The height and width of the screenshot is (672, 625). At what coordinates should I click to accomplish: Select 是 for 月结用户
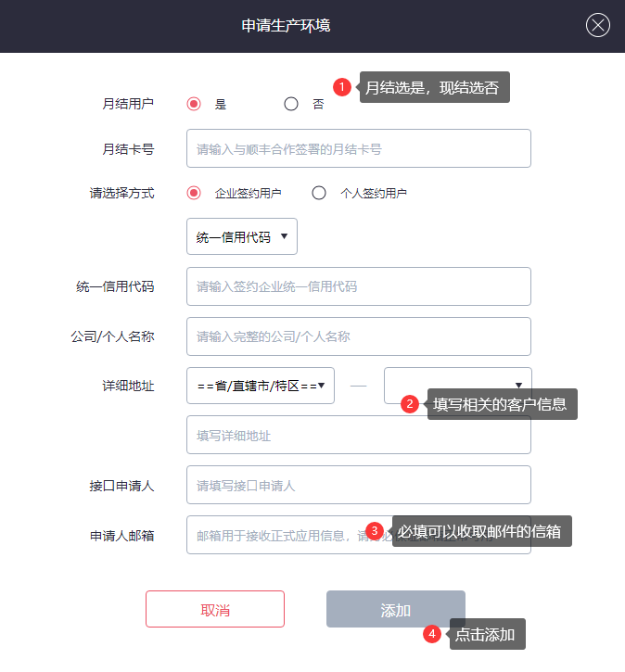click(194, 104)
